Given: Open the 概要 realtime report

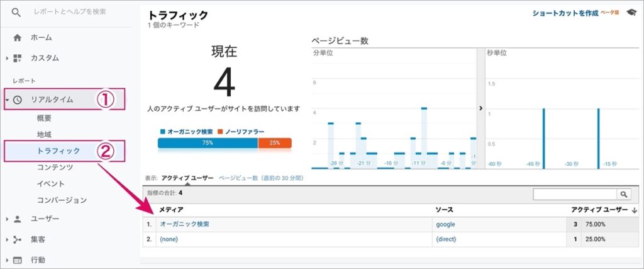Looking at the screenshot, I should point(44,118).
